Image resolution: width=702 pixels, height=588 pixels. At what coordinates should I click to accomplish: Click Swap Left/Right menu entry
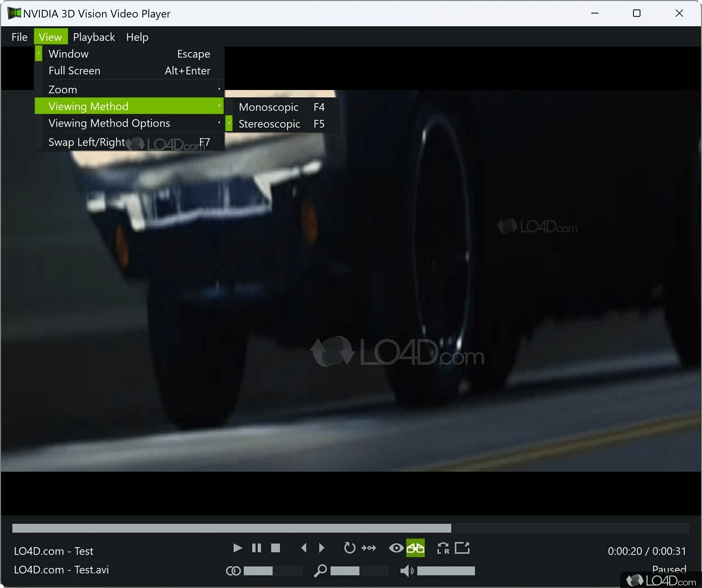click(x=87, y=142)
